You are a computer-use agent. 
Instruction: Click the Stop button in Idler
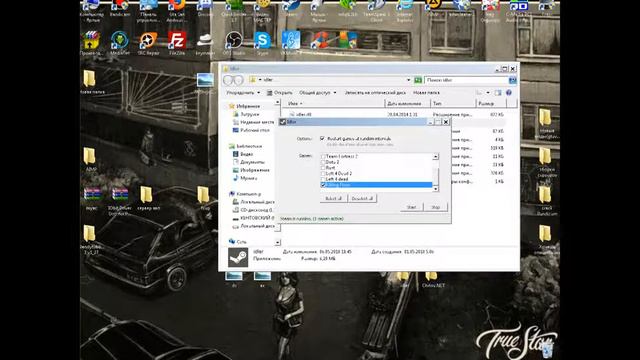(436, 207)
